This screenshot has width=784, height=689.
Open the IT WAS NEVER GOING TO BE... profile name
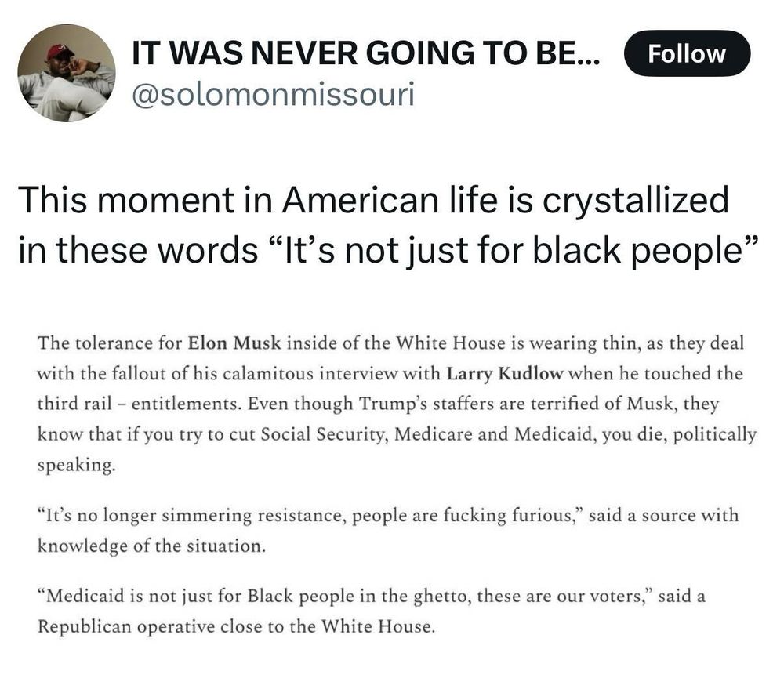point(365,53)
